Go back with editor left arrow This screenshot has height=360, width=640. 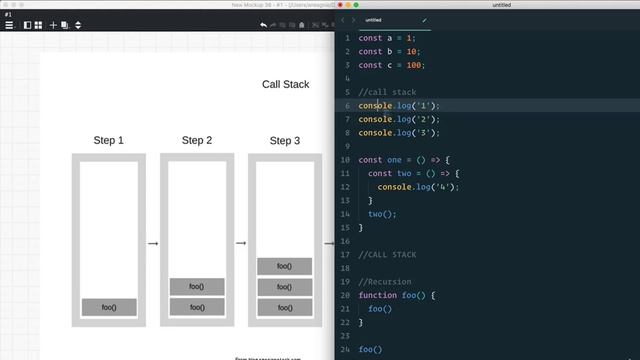pyautogui.click(x=343, y=20)
